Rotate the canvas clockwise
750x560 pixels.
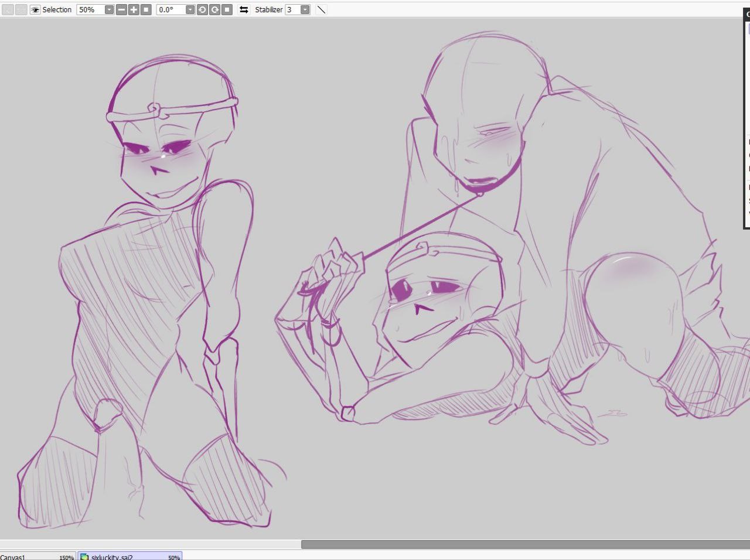[214, 10]
